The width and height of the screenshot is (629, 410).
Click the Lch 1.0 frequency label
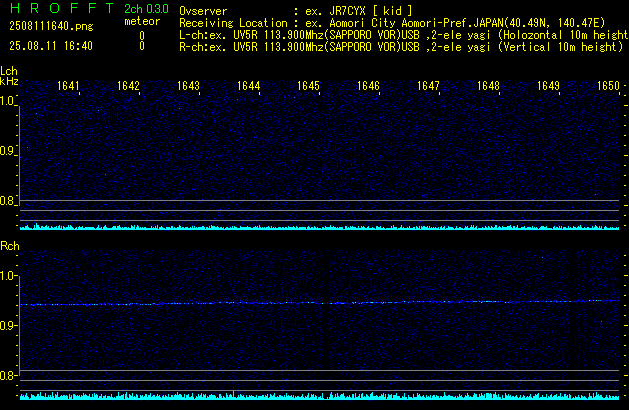pos(8,101)
